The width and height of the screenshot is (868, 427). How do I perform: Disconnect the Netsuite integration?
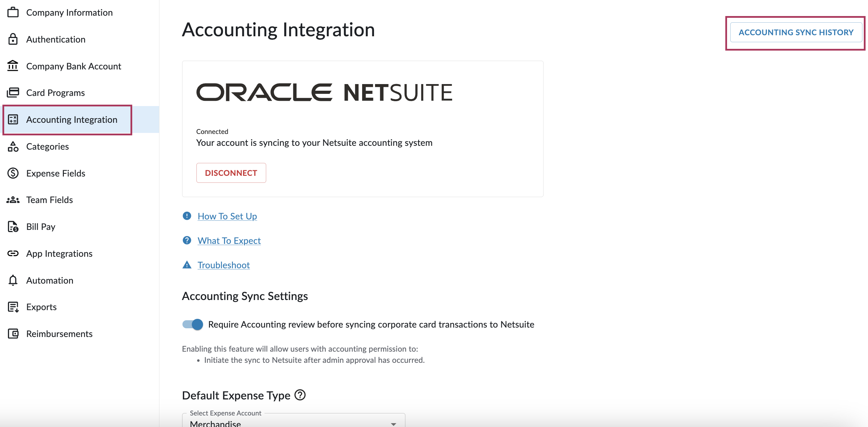[231, 173]
